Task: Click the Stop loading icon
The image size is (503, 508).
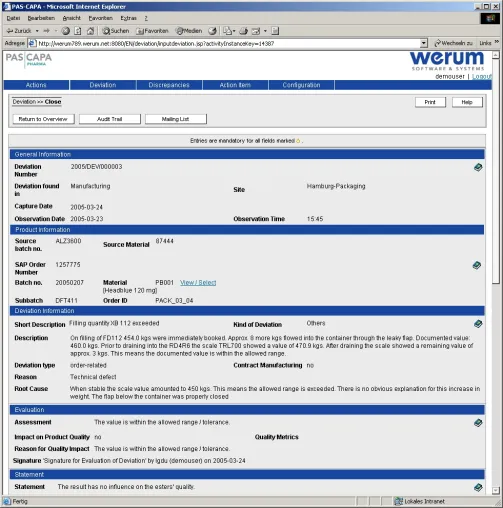Action: 66,31
